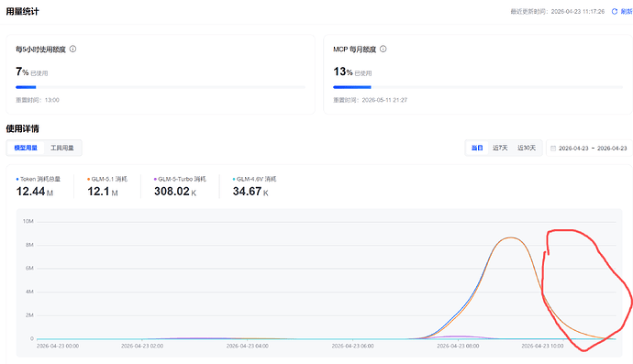Click the 308.02 K GLM-5-Turbo value
This screenshot has height=364, width=633.
(x=175, y=192)
